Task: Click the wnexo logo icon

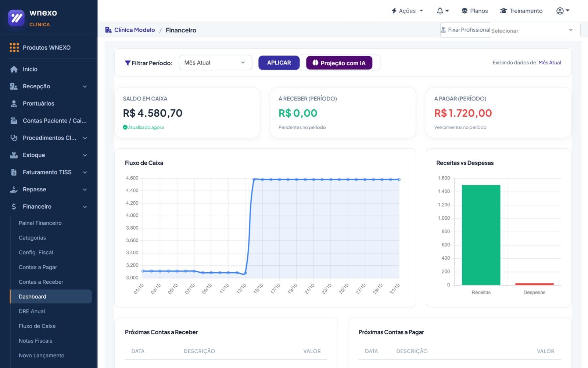Action: [16, 18]
